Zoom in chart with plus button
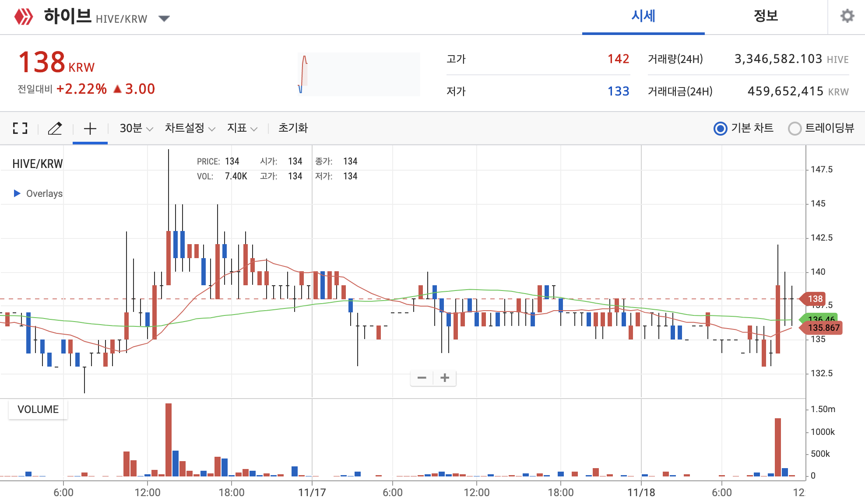This screenshot has width=865, height=504. (445, 378)
